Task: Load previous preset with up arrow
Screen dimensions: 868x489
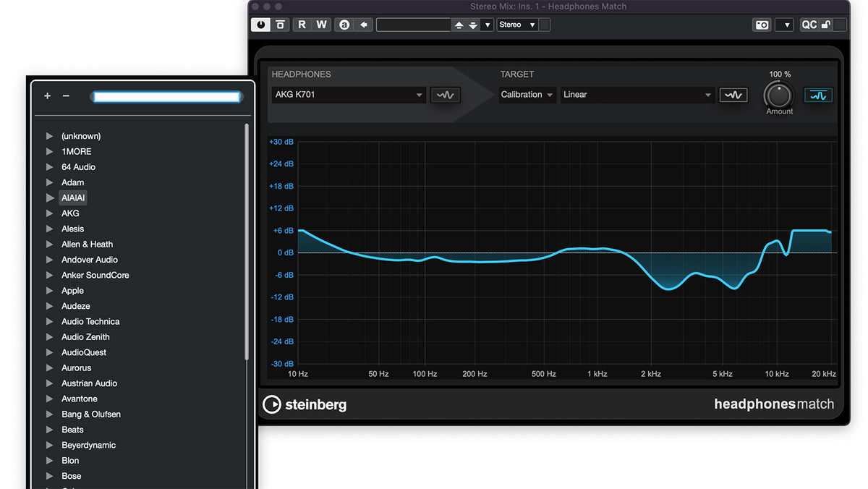Action: click(x=459, y=25)
